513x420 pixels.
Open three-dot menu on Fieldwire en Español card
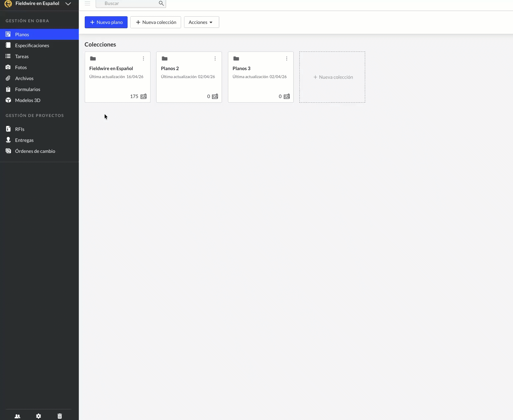click(x=144, y=58)
